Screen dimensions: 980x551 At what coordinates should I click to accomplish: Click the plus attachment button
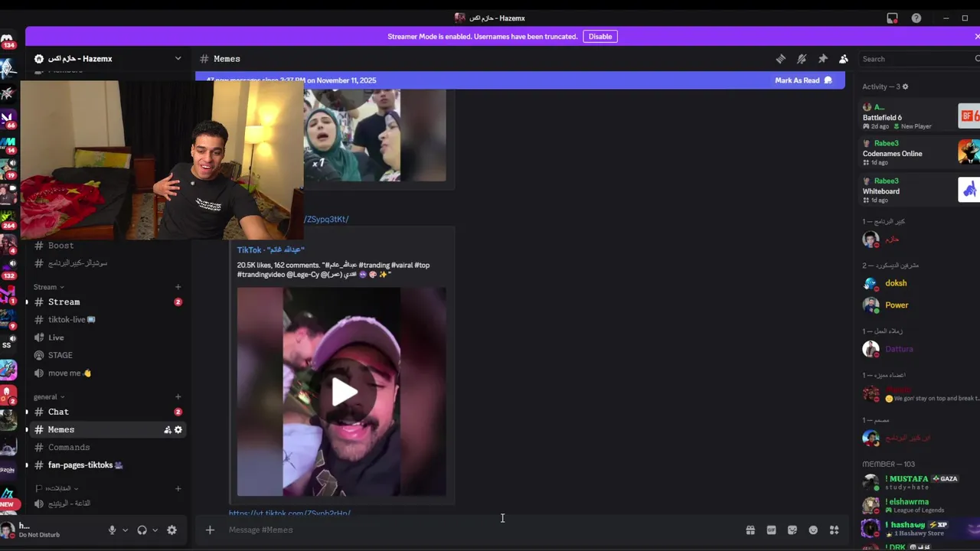[x=210, y=530]
